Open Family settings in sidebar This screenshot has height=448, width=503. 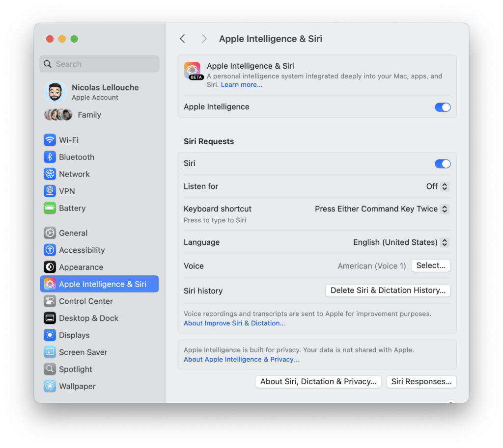click(x=99, y=115)
